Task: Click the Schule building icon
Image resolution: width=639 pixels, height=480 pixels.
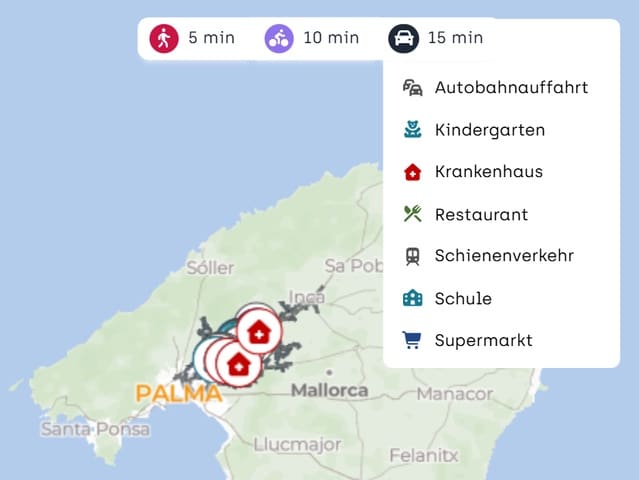Action: tap(412, 298)
